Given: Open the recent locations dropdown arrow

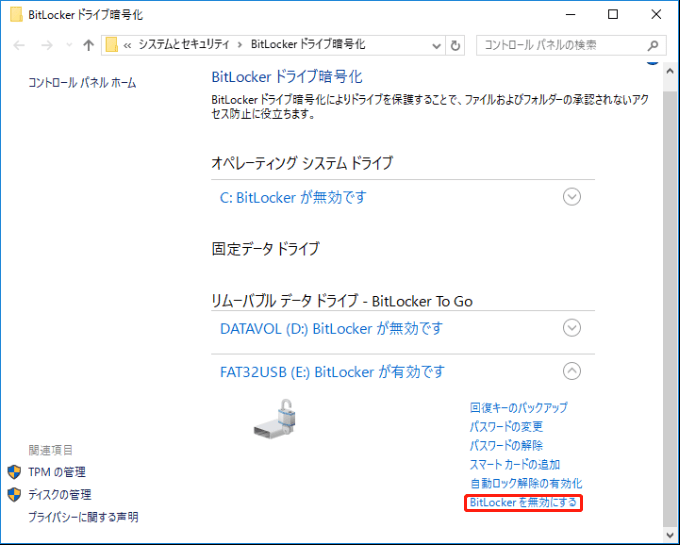Looking at the screenshot, I should pos(69,45).
